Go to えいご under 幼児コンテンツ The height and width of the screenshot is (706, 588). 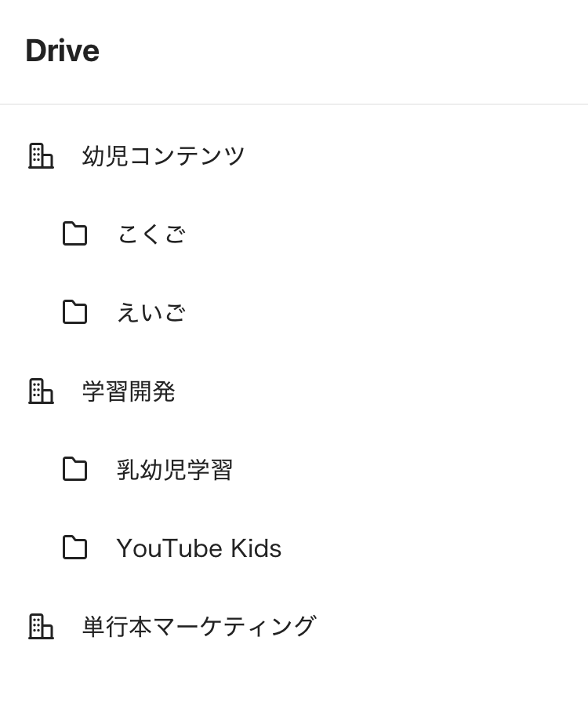tap(151, 312)
